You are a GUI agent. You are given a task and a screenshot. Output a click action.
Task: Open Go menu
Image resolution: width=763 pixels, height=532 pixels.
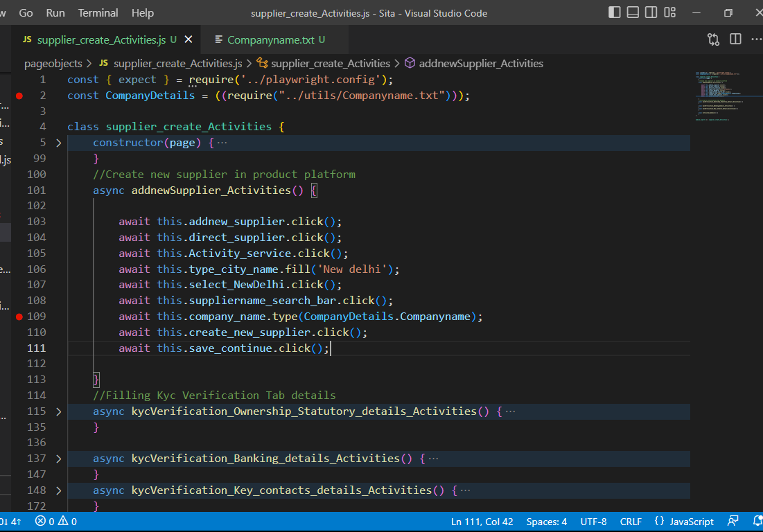click(x=26, y=13)
